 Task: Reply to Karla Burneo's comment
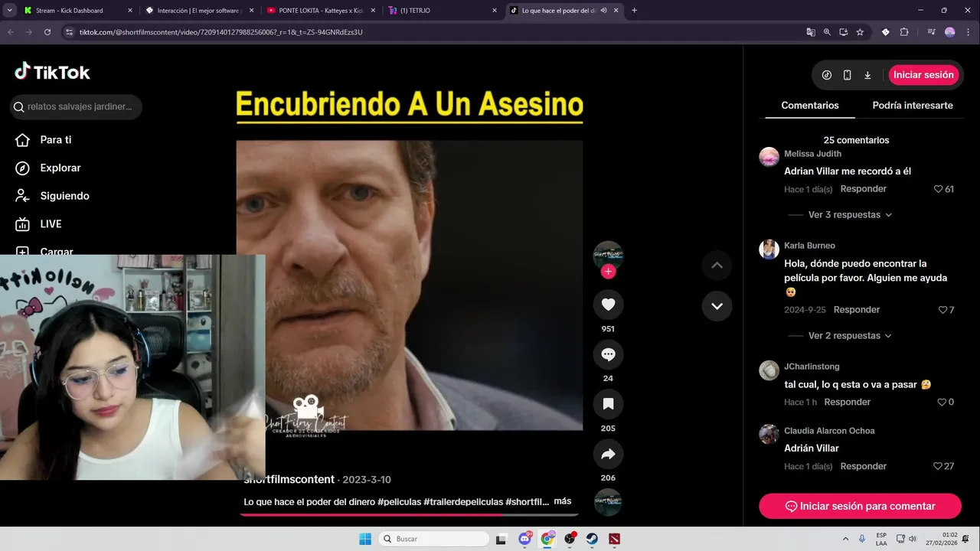coord(857,310)
